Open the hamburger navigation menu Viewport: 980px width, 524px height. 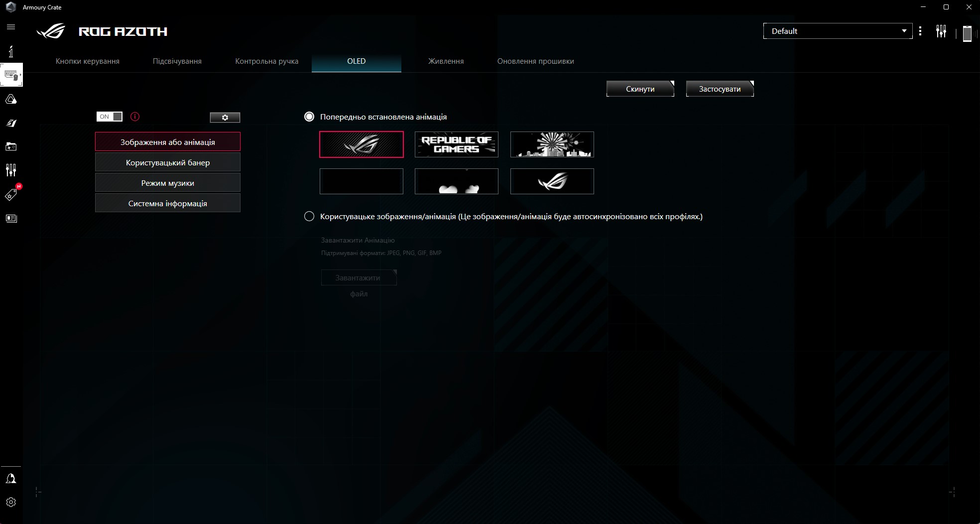(11, 27)
